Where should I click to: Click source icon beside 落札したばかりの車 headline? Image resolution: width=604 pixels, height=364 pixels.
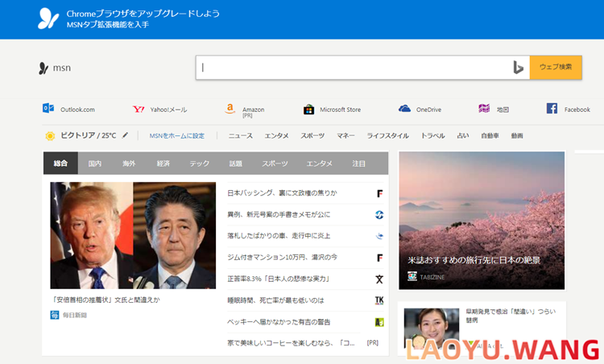pos(379,236)
